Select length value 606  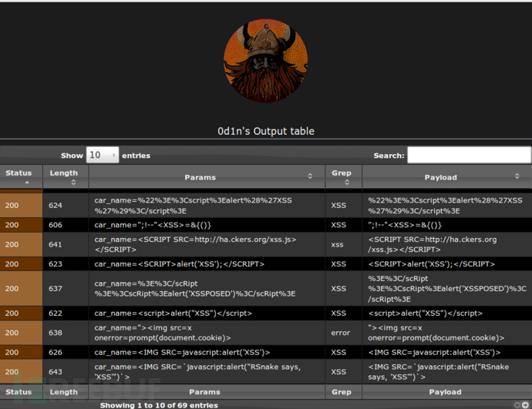pyautogui.click(x=56, y=225)
